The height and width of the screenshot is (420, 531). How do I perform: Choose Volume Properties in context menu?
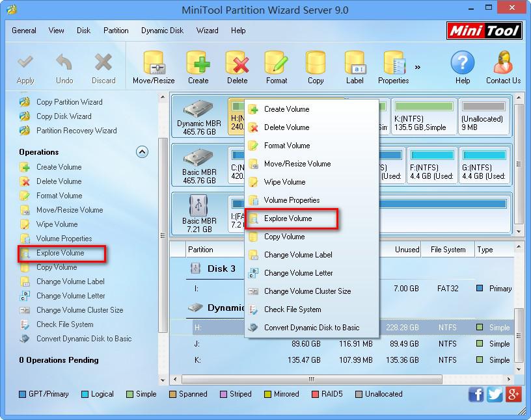pos(312,200)
